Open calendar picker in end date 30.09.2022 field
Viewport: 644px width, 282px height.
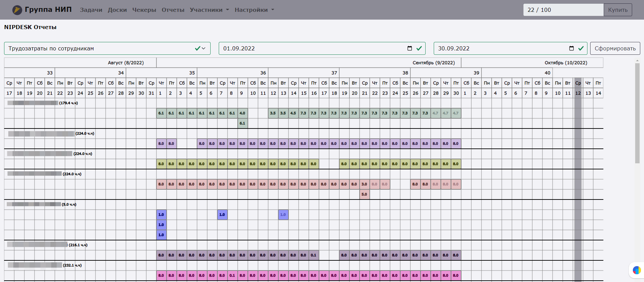point(572,48)
